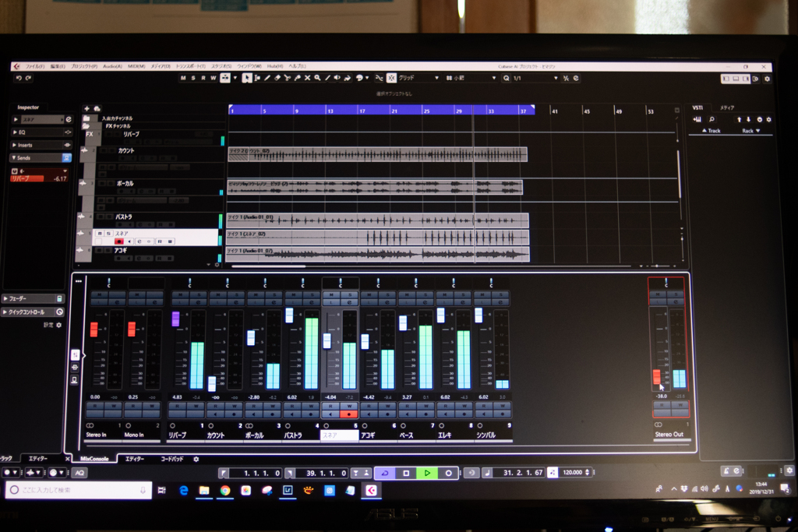Select the Mute X tool
798x532 pixels.
[307, 78]
